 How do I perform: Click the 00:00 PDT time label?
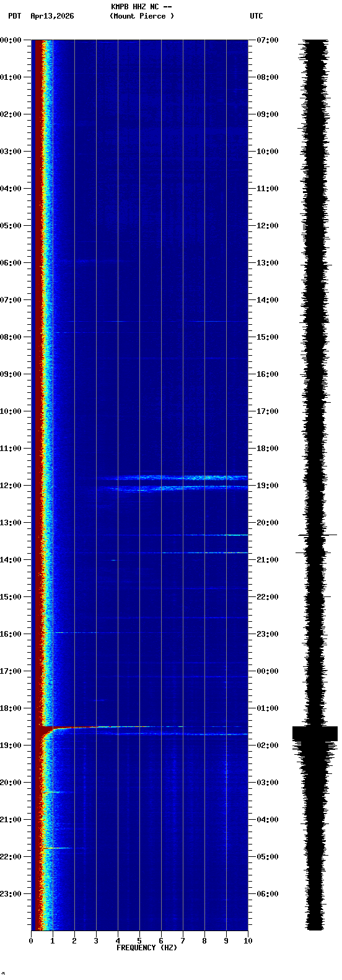coord(11,40)
